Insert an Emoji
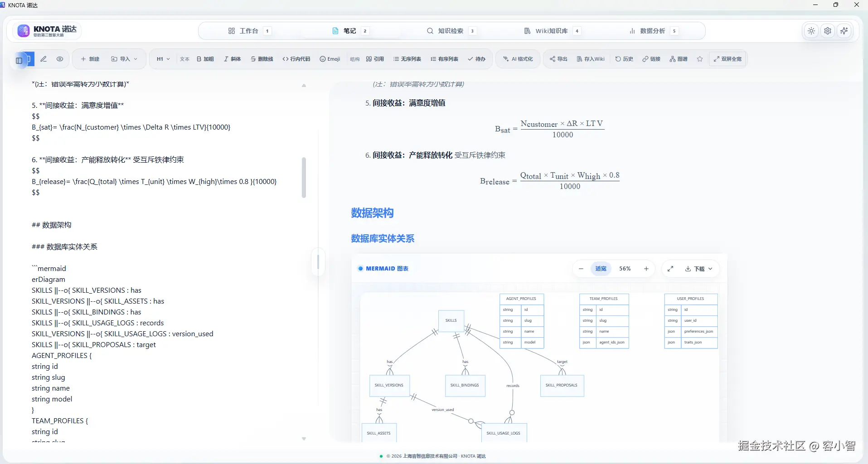868x464 pixels. point(330,59)
